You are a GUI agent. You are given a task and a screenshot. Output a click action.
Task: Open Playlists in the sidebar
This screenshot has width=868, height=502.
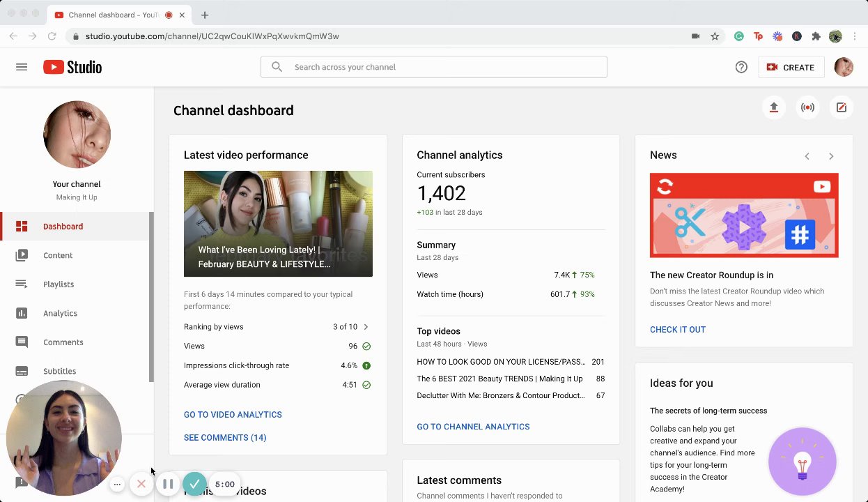(75, 284)
